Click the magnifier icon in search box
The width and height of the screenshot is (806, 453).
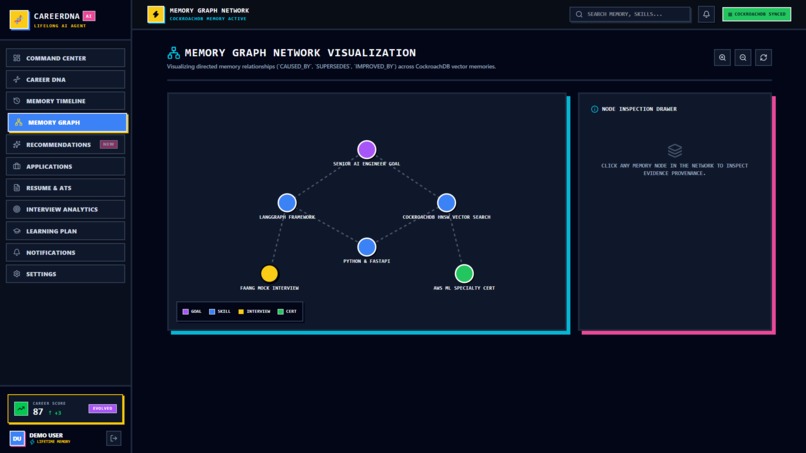(579, 14)
